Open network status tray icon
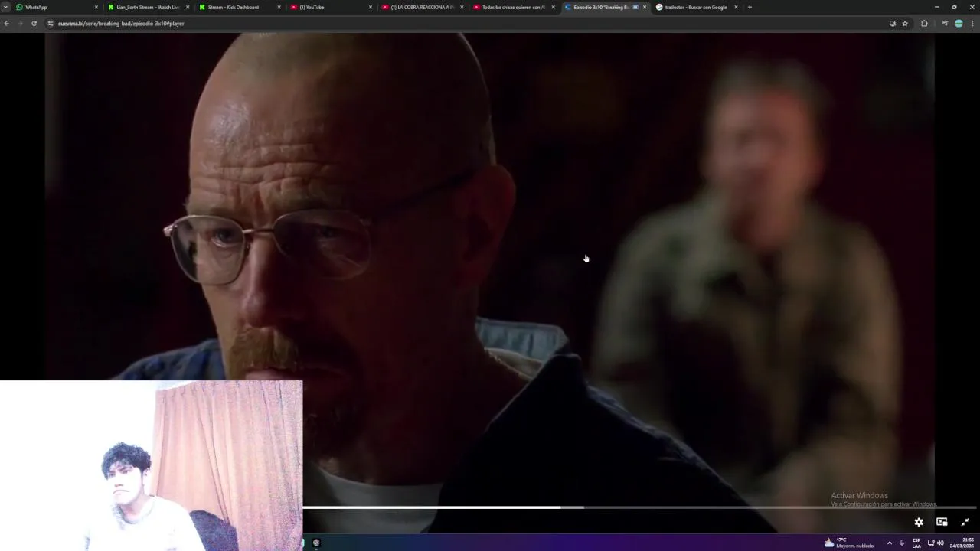The width and height of the screenshot is (980, 551). (x=931, y=543)
